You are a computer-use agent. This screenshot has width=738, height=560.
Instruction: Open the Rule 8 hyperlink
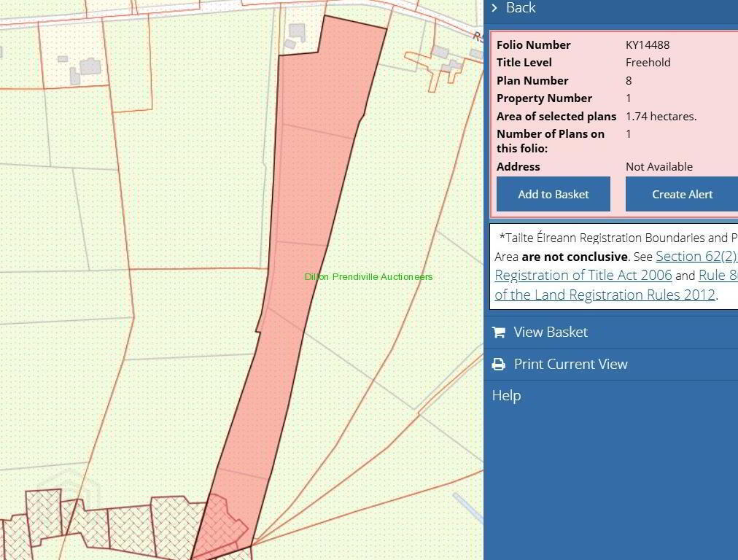tap(718, 276)
